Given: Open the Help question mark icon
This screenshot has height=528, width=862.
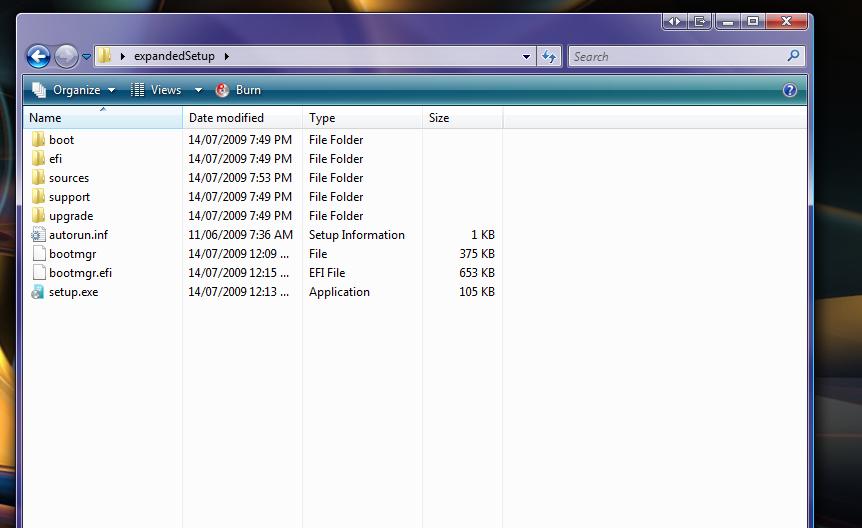Looking at the screenshot, I should coord(790,90).
